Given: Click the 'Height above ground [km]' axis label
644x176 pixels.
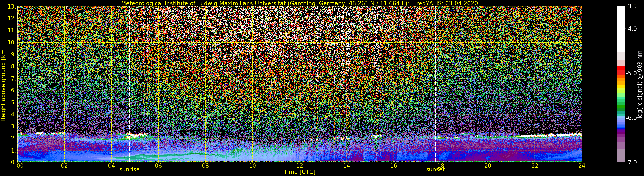Looking at the screenshot, I should [3, 84].
